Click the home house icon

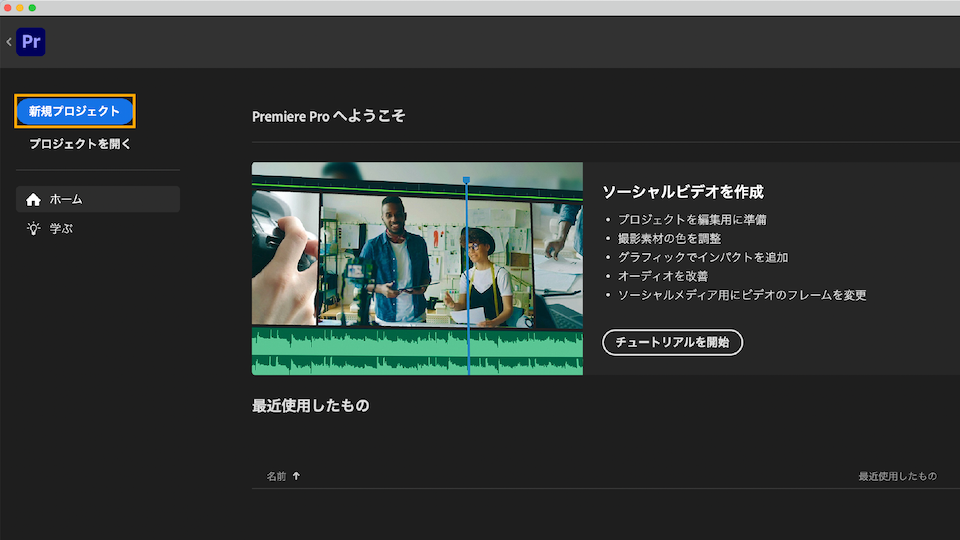click(x=33, y=199)
